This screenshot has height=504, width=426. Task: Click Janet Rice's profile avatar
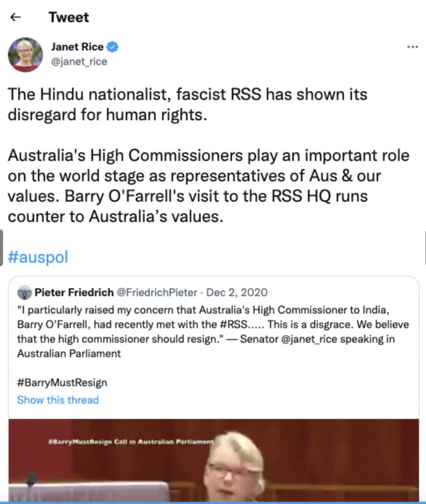25,55
